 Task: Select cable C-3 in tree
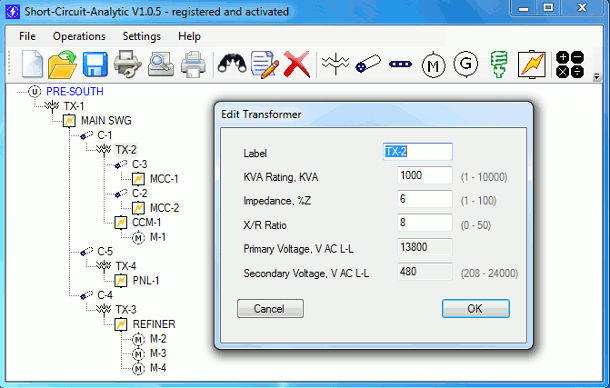[140, 164]
